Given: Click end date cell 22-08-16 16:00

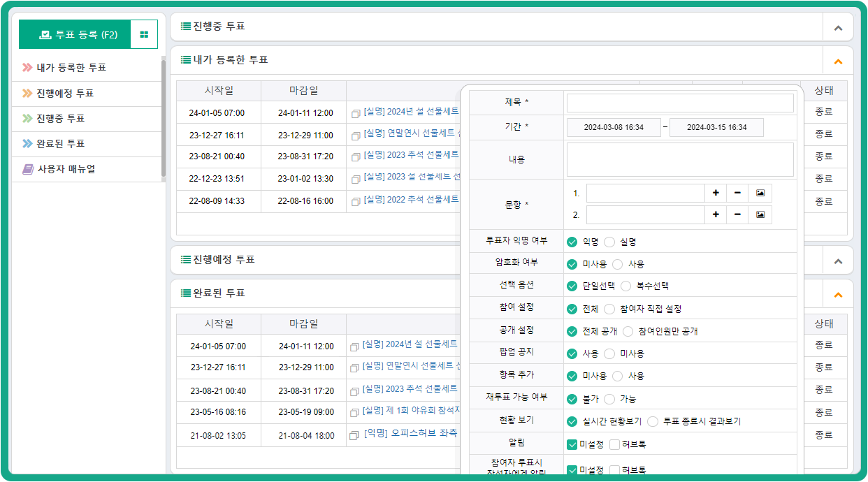Looking at the screenshot, I should [x=305, y=201].
